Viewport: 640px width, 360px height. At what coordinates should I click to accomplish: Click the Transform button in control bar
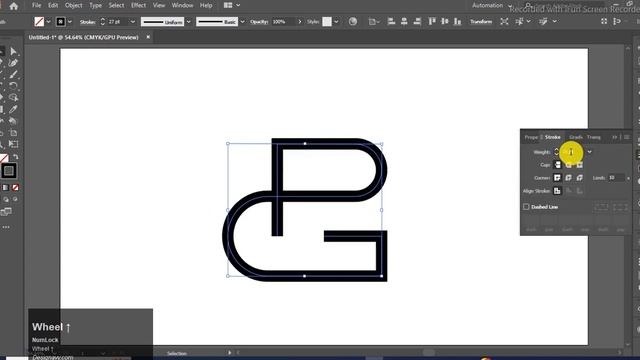point(481,21)
